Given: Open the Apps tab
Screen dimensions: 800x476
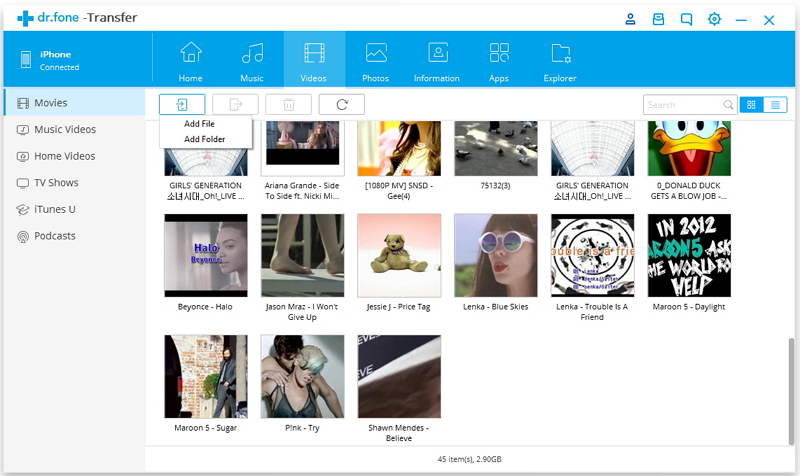Looking at the screenshot, I should point(498,60).
